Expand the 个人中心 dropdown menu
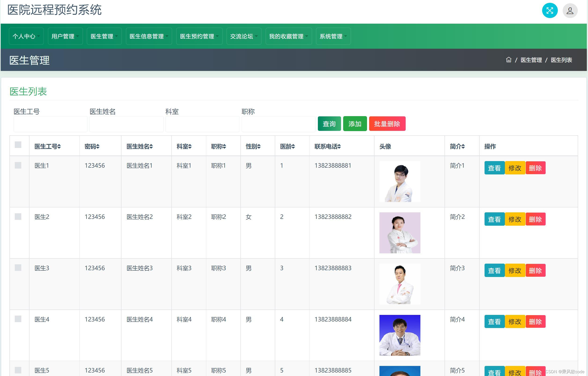Image resolution: width=588 pixels, height=376 pixels. 26,36
